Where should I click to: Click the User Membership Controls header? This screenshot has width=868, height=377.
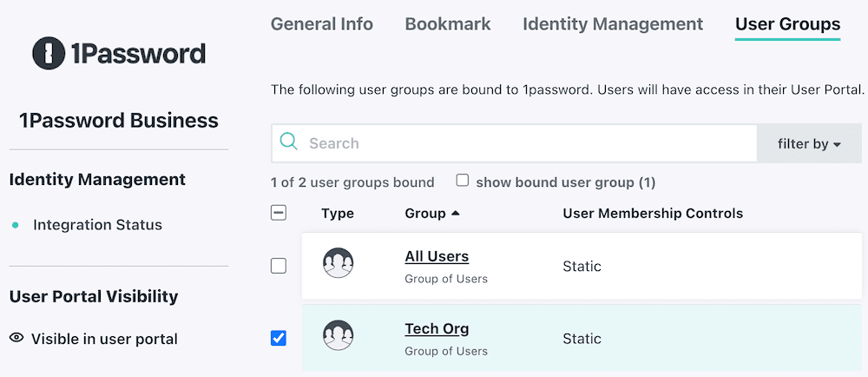(653, 213)
